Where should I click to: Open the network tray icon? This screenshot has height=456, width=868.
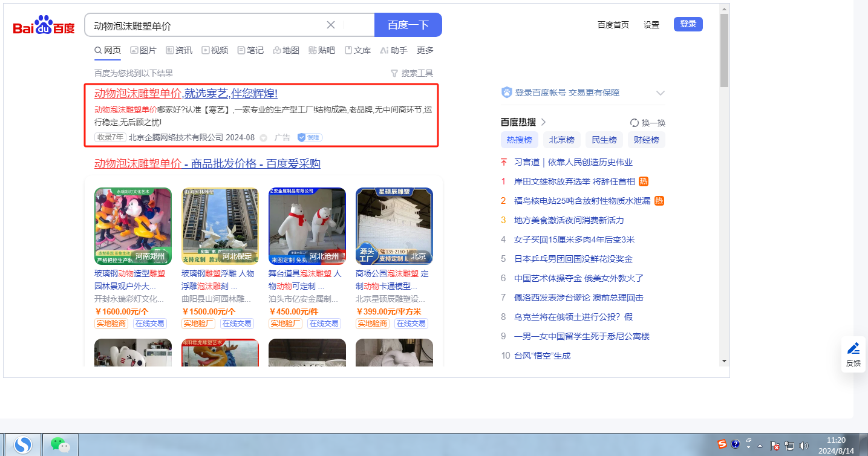tap(789, 446)
